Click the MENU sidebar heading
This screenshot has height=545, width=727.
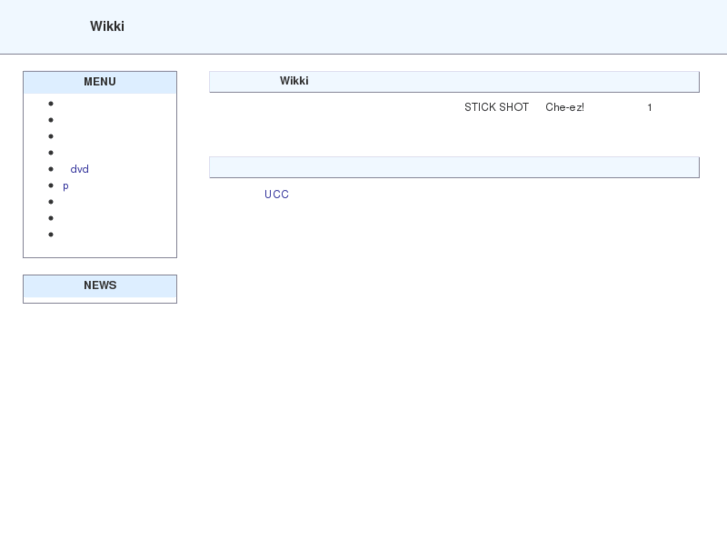[100, 82]
